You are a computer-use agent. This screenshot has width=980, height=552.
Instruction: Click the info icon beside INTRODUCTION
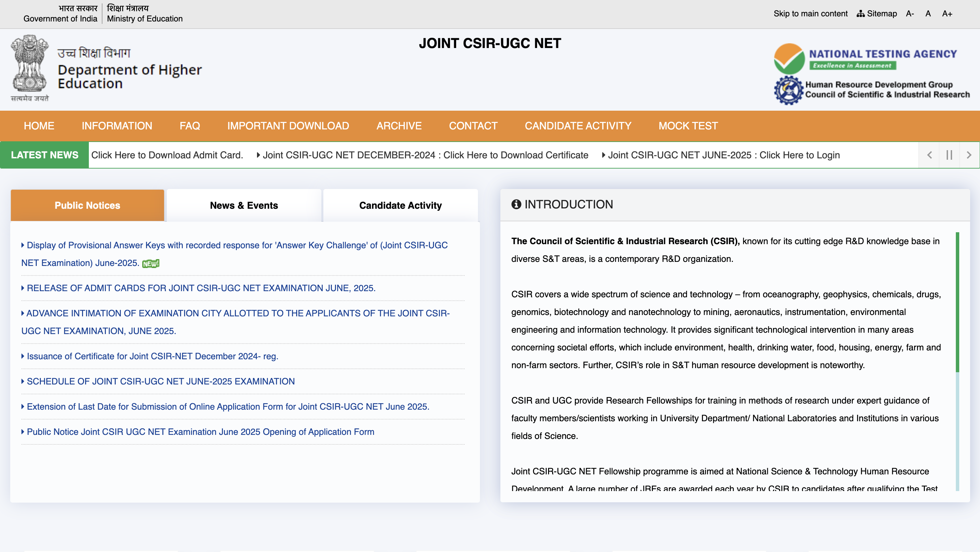point(516,204)
